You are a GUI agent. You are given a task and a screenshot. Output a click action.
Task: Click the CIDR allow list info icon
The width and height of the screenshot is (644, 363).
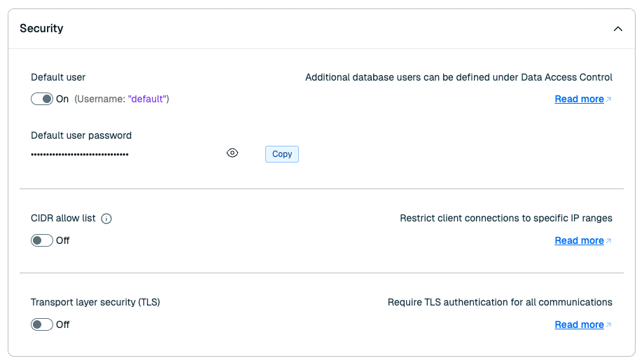point(106,219)
